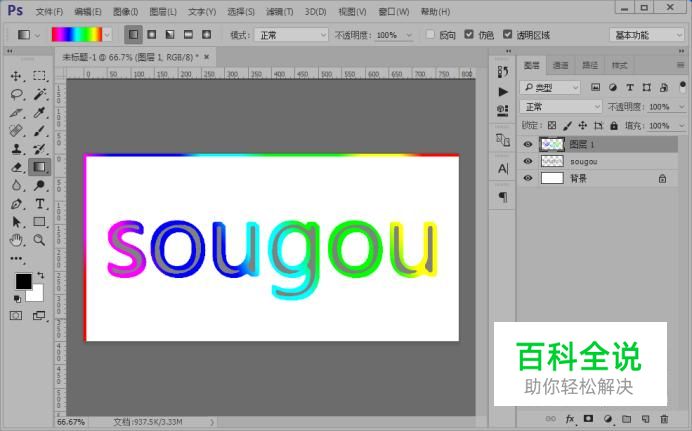
Task: Choose diamond gradient style
Action: click(x=207, y=35)
